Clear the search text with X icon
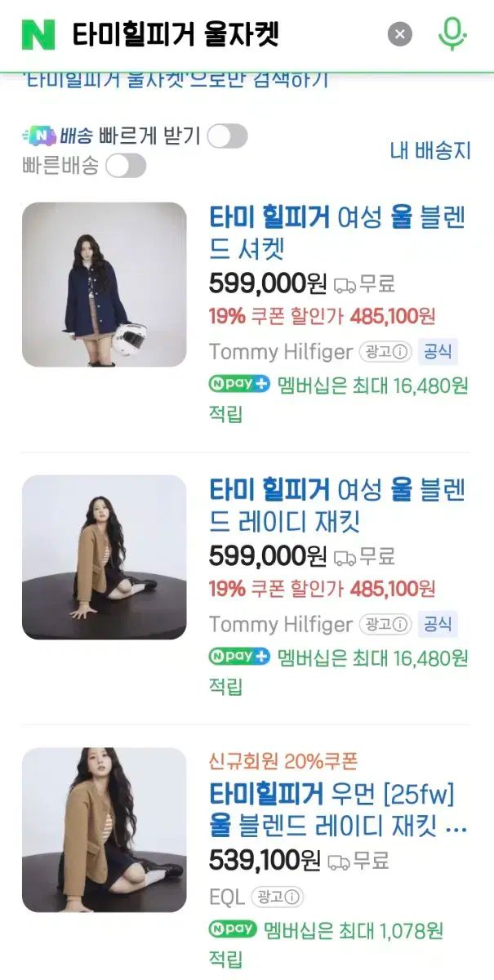 click(399, 34)
